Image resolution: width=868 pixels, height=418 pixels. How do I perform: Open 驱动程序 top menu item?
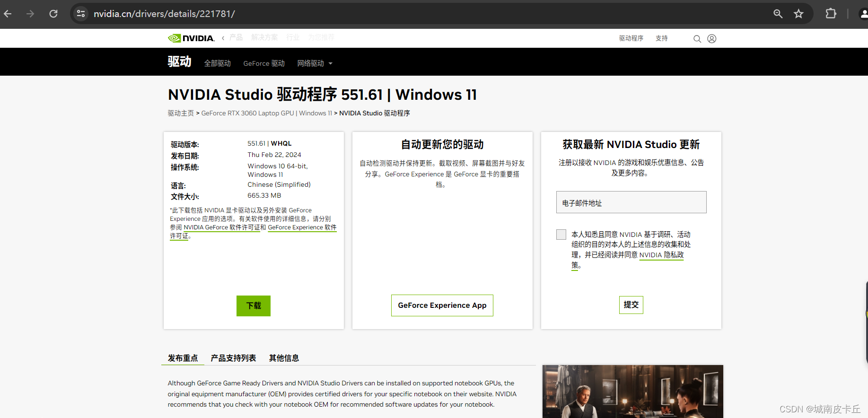pos(631,38)
